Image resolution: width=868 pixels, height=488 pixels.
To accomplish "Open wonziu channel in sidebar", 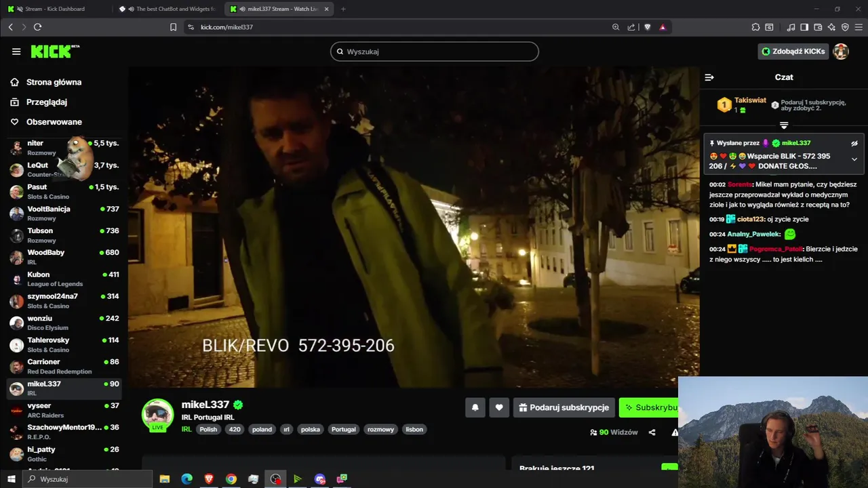I will click(64, 323).
